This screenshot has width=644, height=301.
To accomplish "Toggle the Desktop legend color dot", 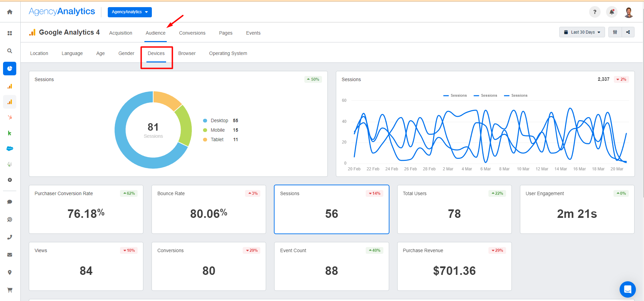I will click(x=205, y=120).
